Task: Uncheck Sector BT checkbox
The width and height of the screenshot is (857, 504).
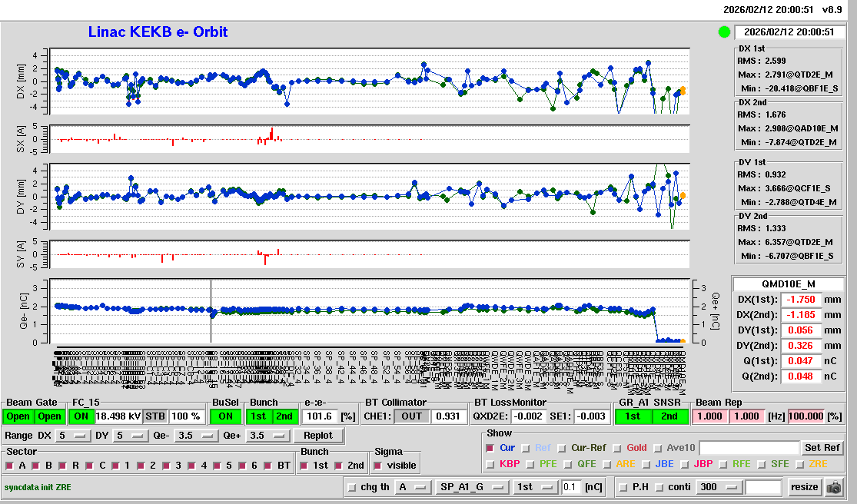Action: [x=268, y=466]
